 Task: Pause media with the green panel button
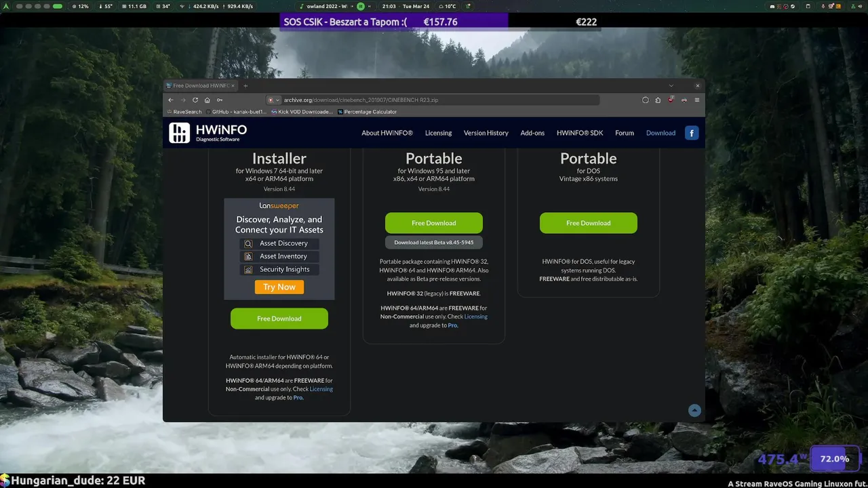pos(361,6)
